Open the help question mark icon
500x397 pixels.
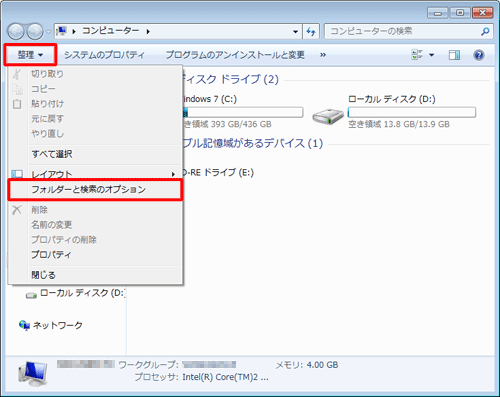(479, 55)
